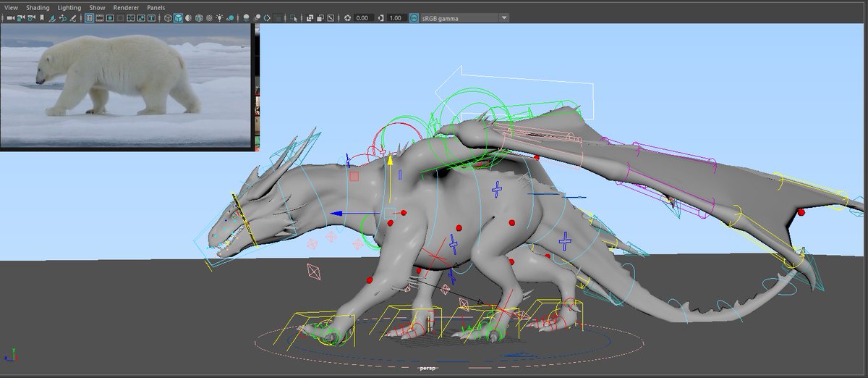
Task: Select the Grease Pencil tool icon
Action: point(72,17)
